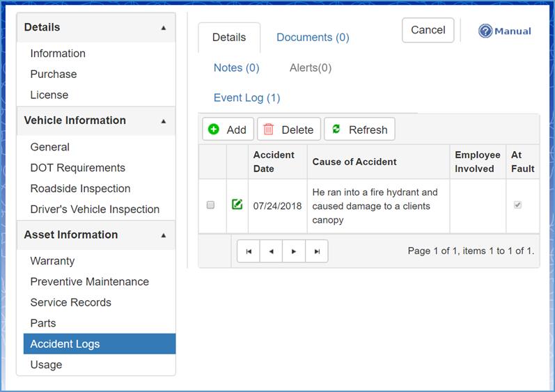Viewport: 555px width, 392px height.
Task: Click the Add button with green plus
Action: point(228,130)
